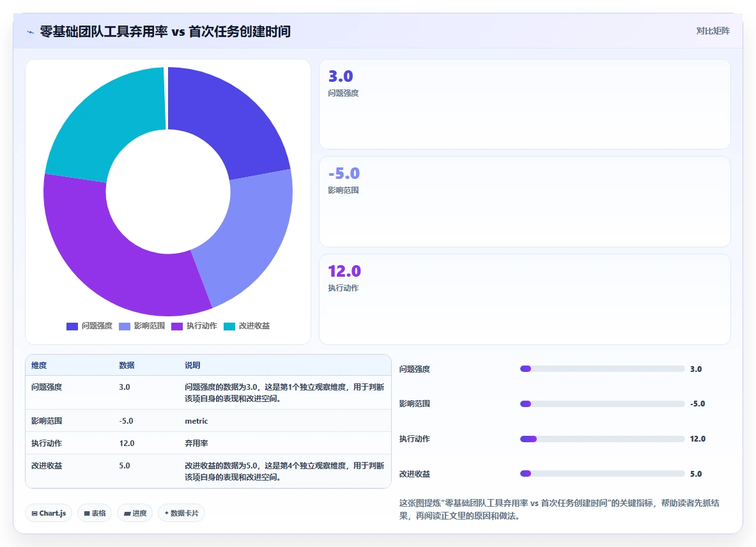Click the Chart.js tag chip
The image size is (756, 547).
tap(49, 513)
